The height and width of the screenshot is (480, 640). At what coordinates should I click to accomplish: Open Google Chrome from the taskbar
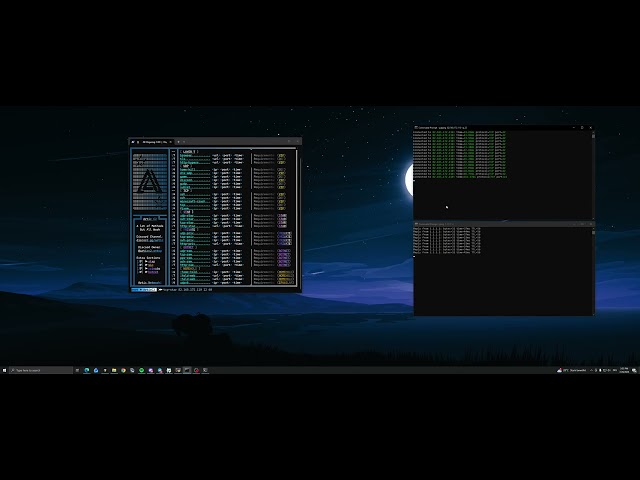123,370
